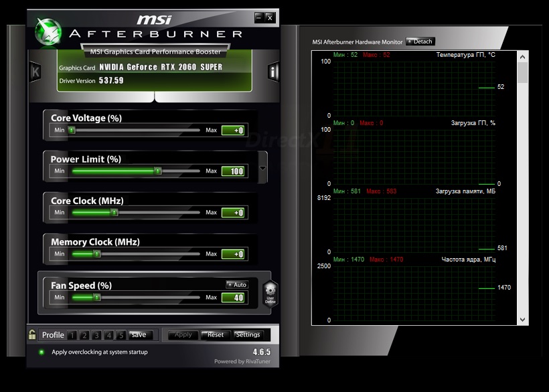Click the Power Limit 100 value field

233,171
